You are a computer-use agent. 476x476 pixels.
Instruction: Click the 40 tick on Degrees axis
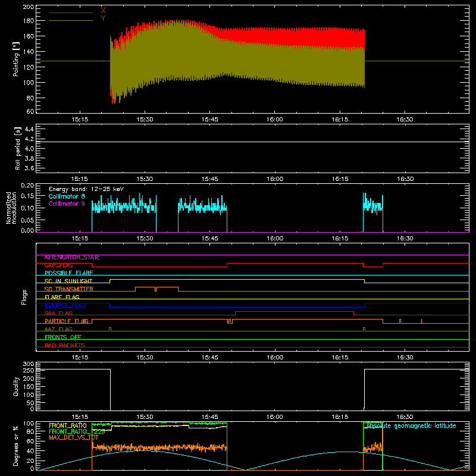pyautogui.click(x=30, y=451)
